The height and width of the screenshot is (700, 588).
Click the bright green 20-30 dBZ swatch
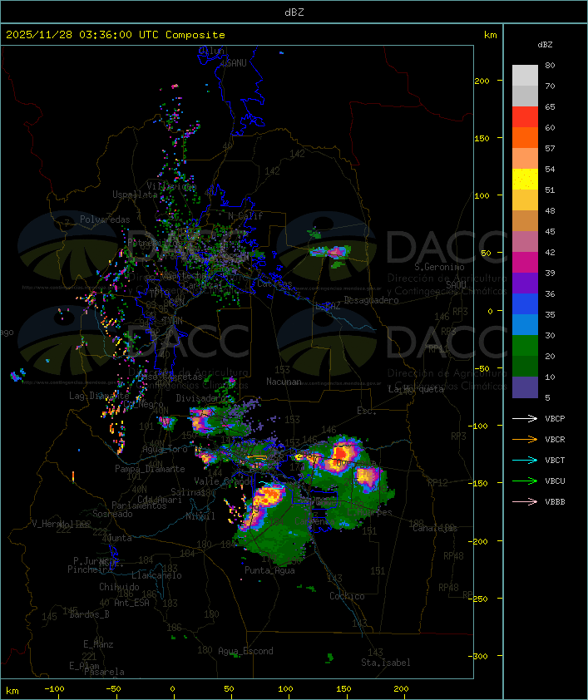(525, 346)
